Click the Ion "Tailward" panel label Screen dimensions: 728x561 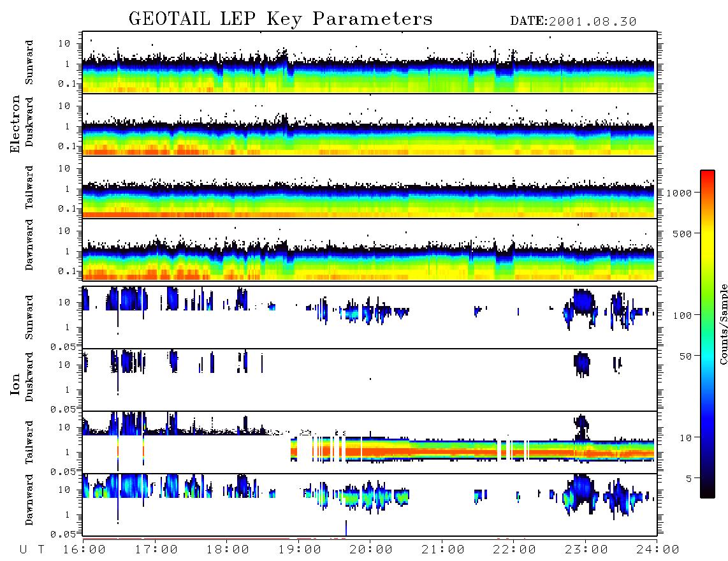point(29,442)
